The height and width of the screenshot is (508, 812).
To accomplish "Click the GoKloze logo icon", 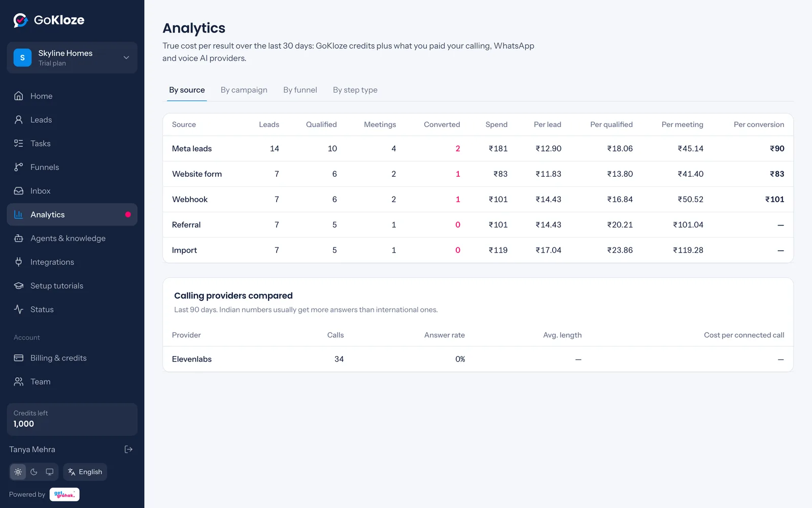I will [x=20, y=20].
